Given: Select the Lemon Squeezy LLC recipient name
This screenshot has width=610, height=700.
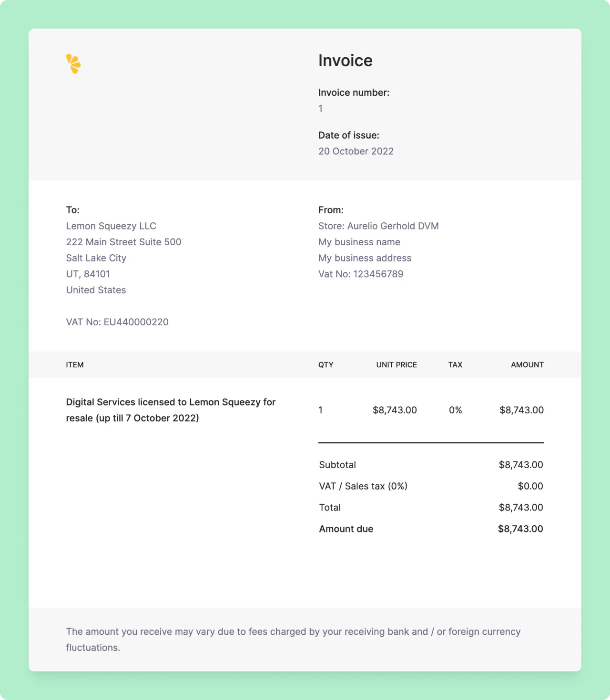Looking at the screenshot, I should [111, 226].
